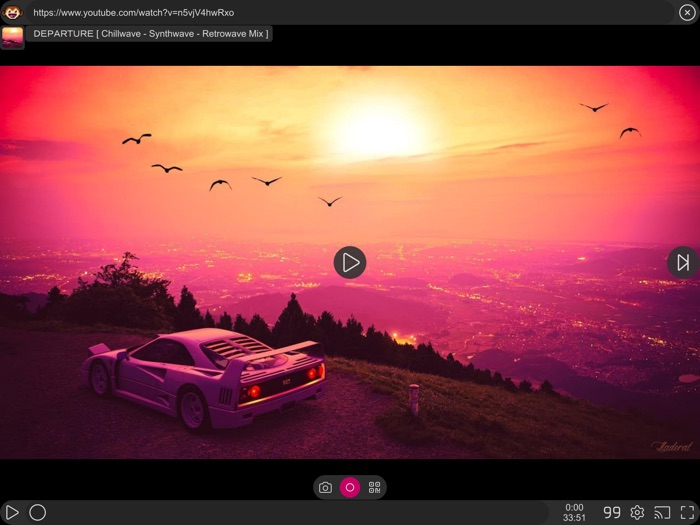700x525 pixels.
Task: Click the 0:00 / 33:51 time display
Action: pyautogui.click(x=574, y=512)
